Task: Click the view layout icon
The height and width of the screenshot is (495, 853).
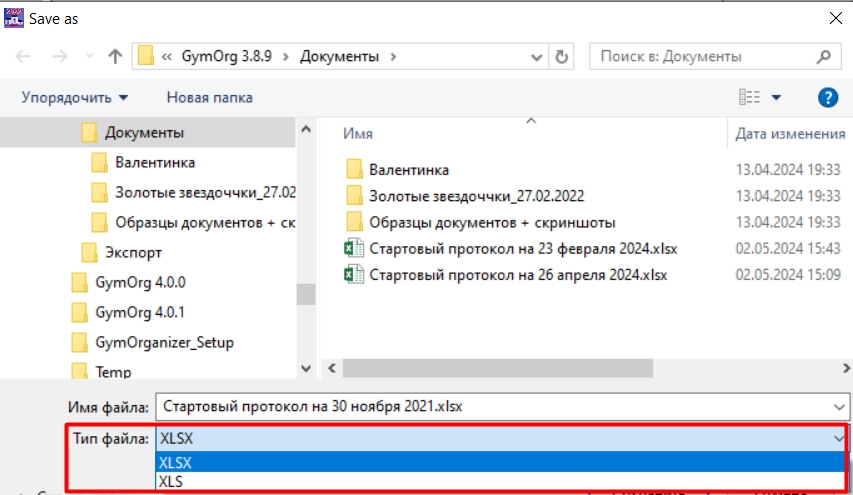Action: point(749,97)
